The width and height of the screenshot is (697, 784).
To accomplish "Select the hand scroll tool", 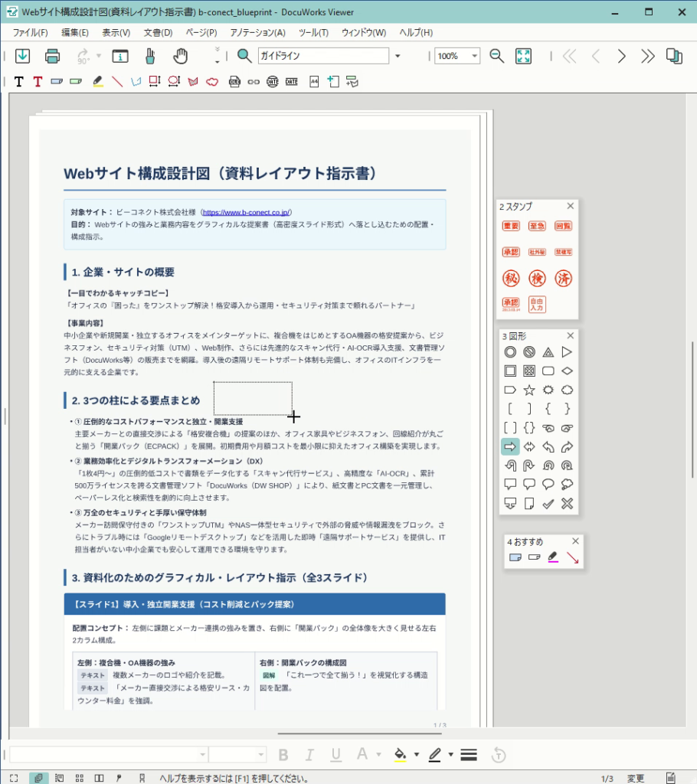I will pos(180,56).
